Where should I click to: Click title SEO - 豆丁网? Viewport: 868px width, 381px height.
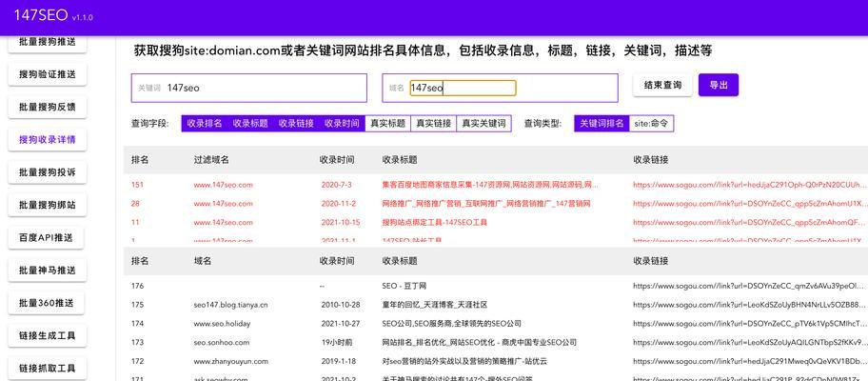[404, 287]
